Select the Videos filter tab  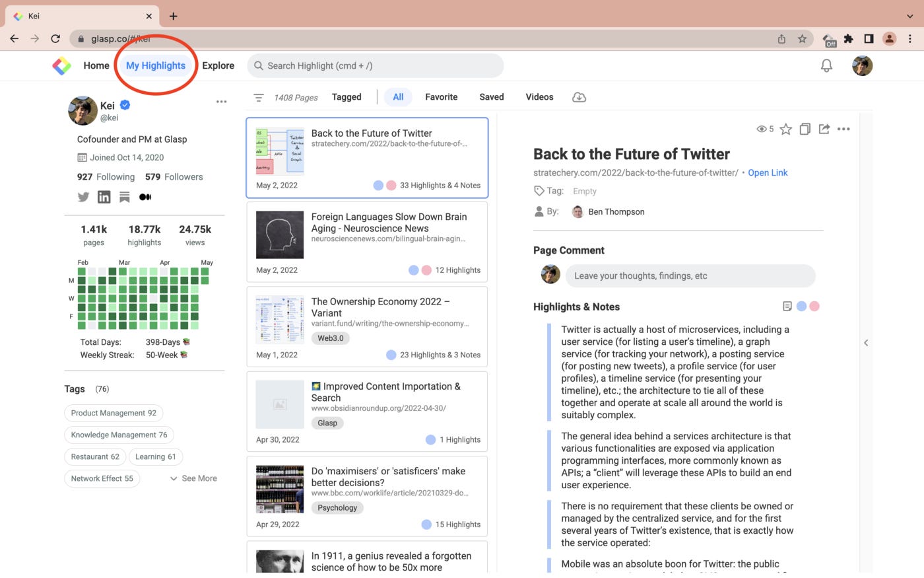tap(539, 97)
